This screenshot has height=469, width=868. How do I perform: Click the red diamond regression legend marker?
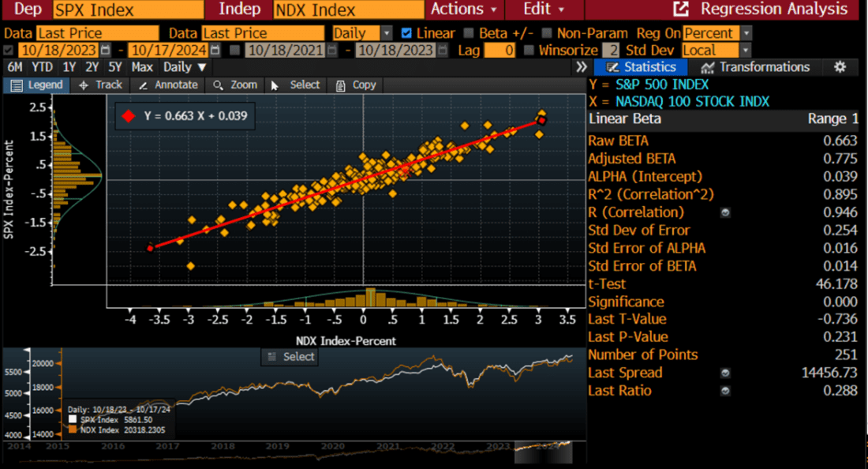(129, 116)
